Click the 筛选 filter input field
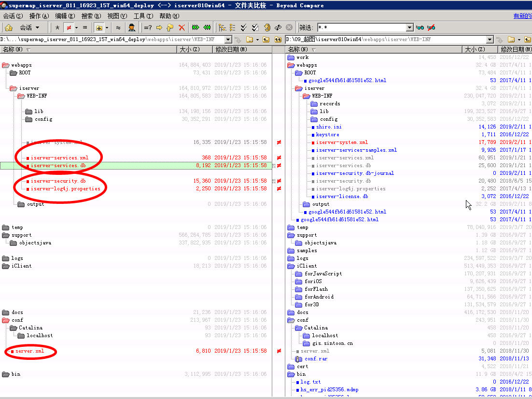Viewport: 532px width, 399px height. [x=362, y=28]
